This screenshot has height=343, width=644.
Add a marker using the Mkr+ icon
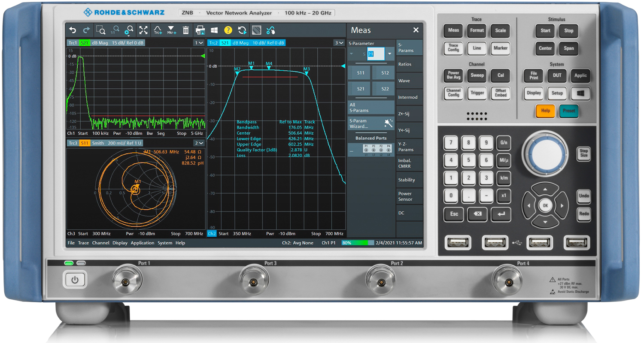coord(171,30)
